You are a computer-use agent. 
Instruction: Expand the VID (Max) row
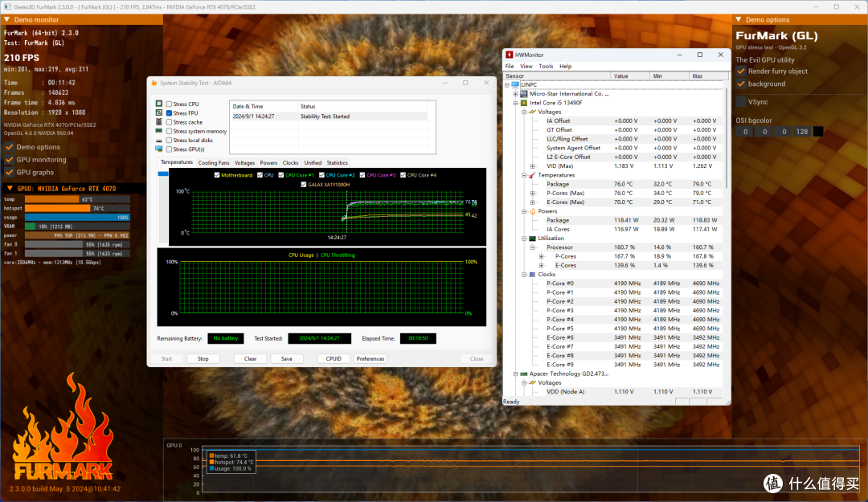[x=533, y=166]
